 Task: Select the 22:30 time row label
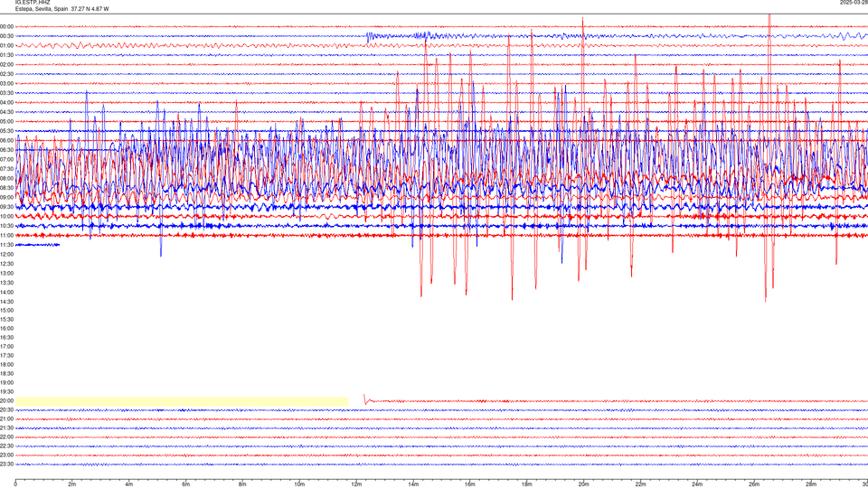pos(6,446)
